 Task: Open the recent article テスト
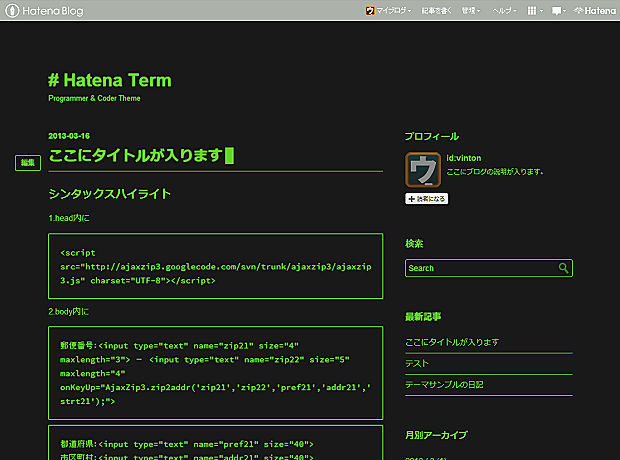coord(417,363)
